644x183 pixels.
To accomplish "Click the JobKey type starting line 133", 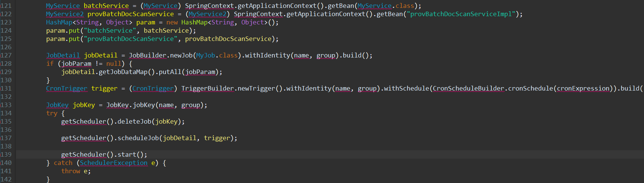I will (x=57, y=105).
